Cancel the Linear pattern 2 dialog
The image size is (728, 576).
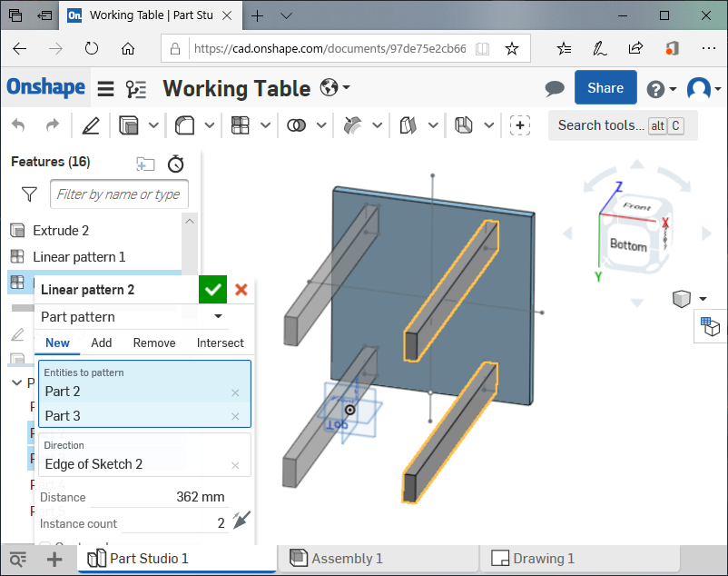tap(241, 290)
